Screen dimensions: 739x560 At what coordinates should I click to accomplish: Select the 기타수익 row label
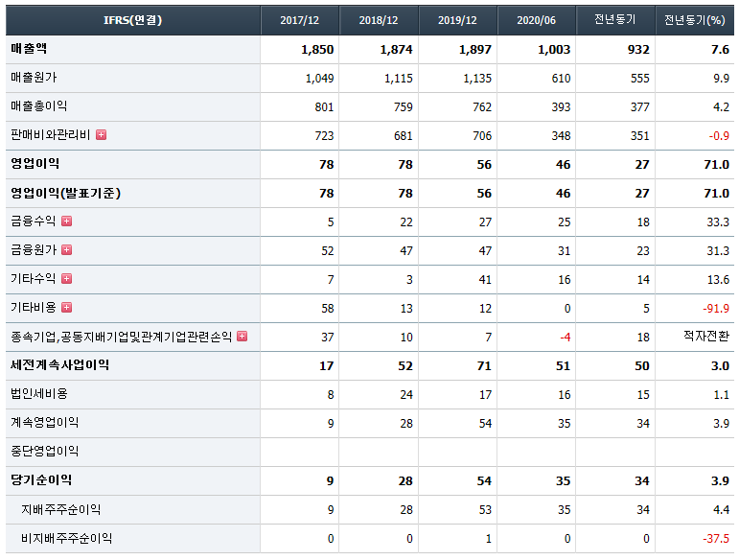(34, 279)
